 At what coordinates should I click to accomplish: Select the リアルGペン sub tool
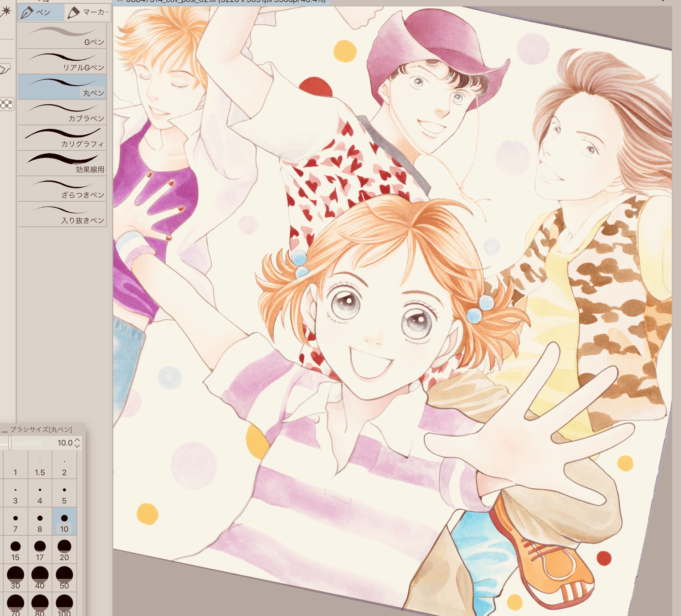tap(62, 62)
